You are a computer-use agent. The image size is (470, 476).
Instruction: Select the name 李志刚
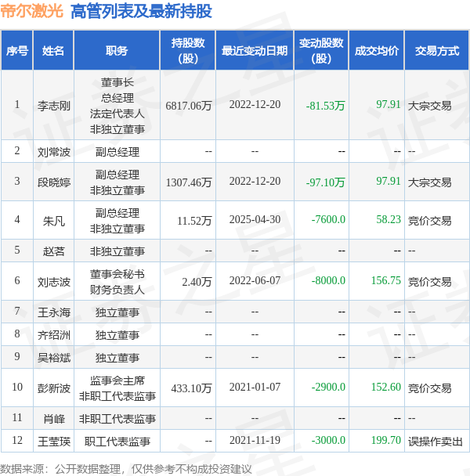click(x=54, y=106)
